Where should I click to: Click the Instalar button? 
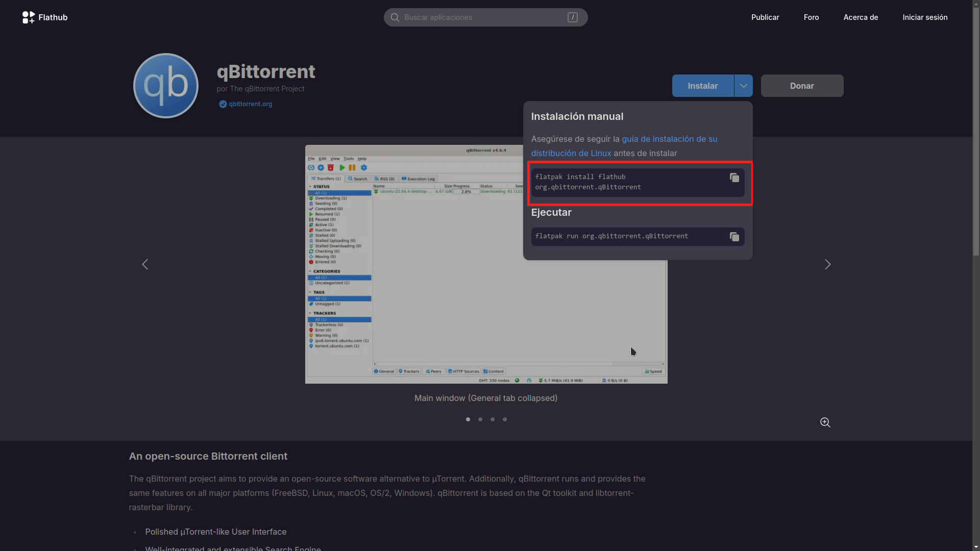point(702,86)
